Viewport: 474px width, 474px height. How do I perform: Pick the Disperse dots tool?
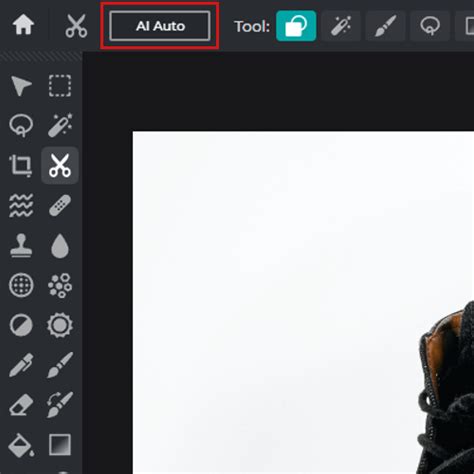pos(60,285)
